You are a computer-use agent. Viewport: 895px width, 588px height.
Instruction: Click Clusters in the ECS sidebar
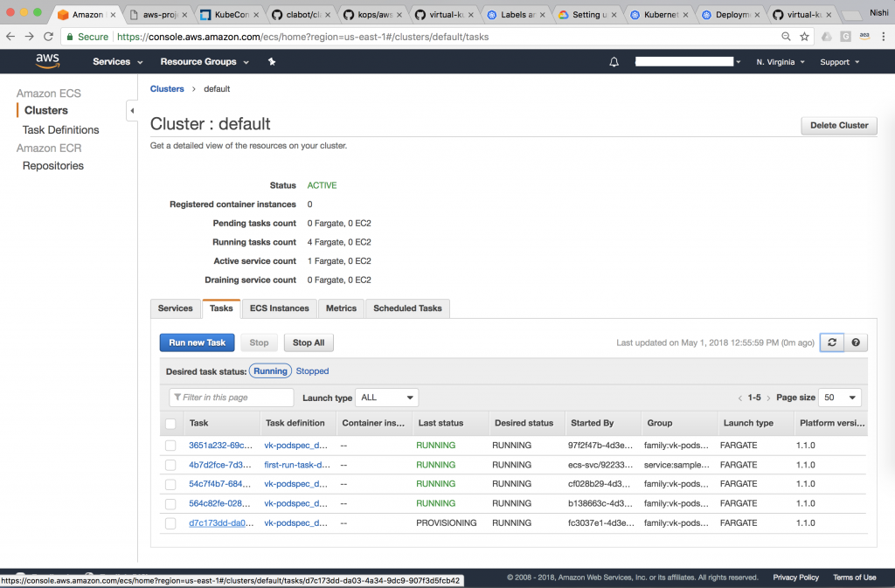pos(45,111)
